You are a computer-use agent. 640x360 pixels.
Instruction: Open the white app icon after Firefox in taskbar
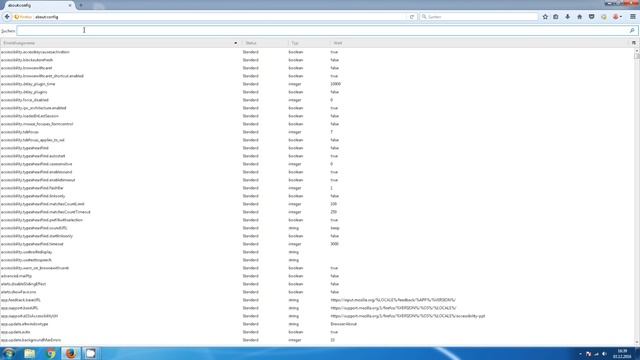(91, 353)
